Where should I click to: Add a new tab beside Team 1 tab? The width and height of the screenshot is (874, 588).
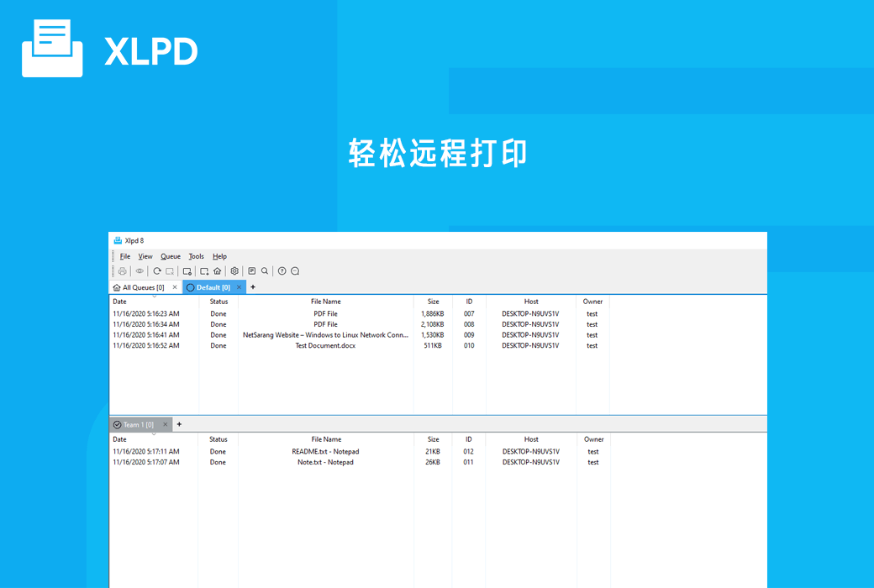click(x=180, y=424)
